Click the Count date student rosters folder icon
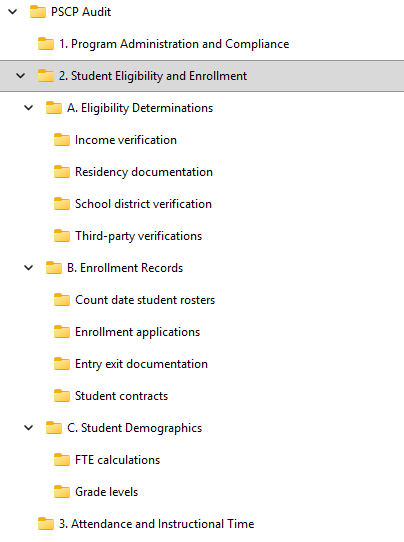Image resolution: width=404 pixels, height=542 pixels. click(62, 300)
